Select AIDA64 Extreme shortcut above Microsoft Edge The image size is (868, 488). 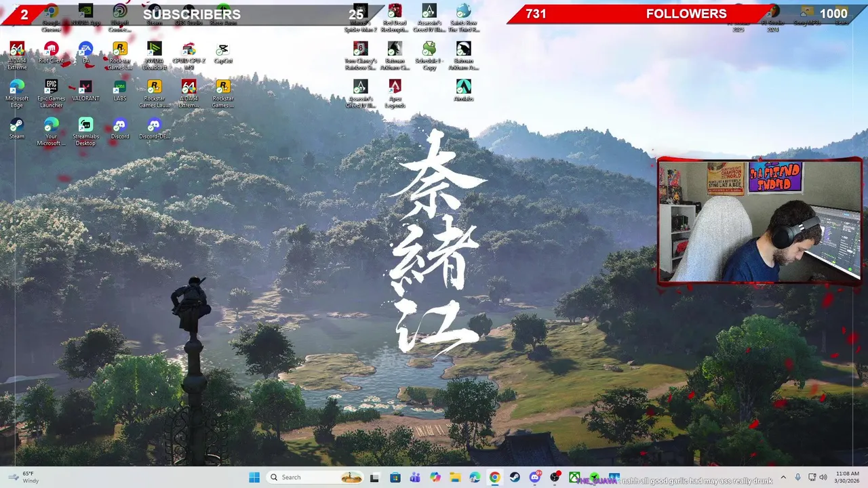point(17,56)
